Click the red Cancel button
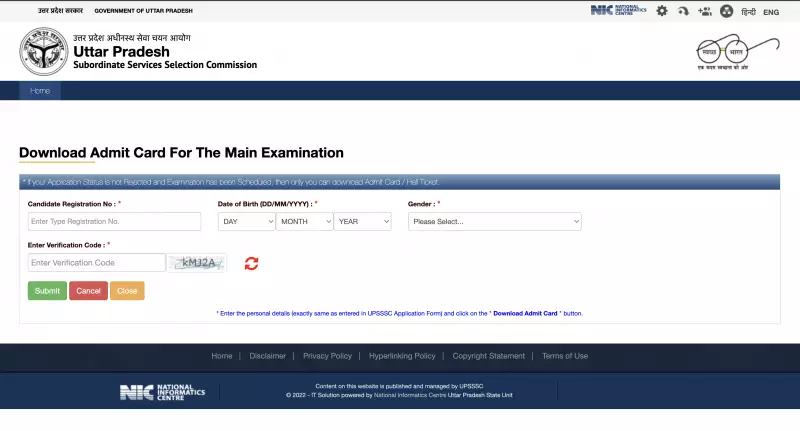 pos(88,291)
